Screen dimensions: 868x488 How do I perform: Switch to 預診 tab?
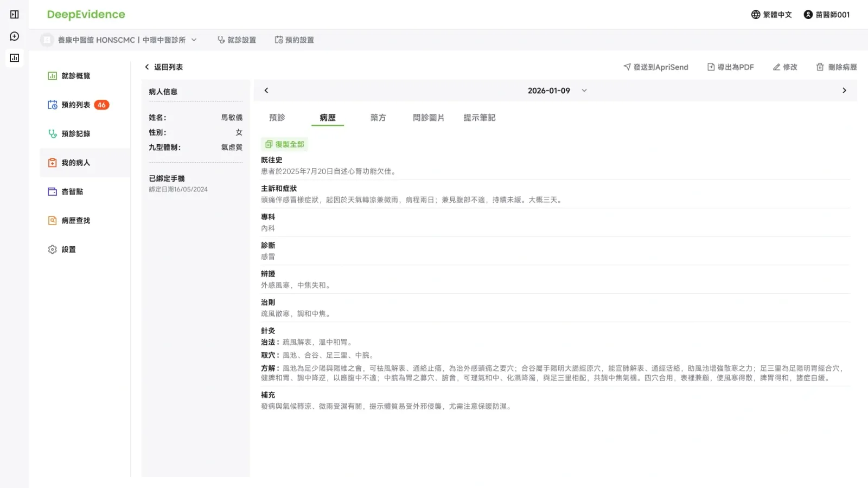tap(277, 118)
